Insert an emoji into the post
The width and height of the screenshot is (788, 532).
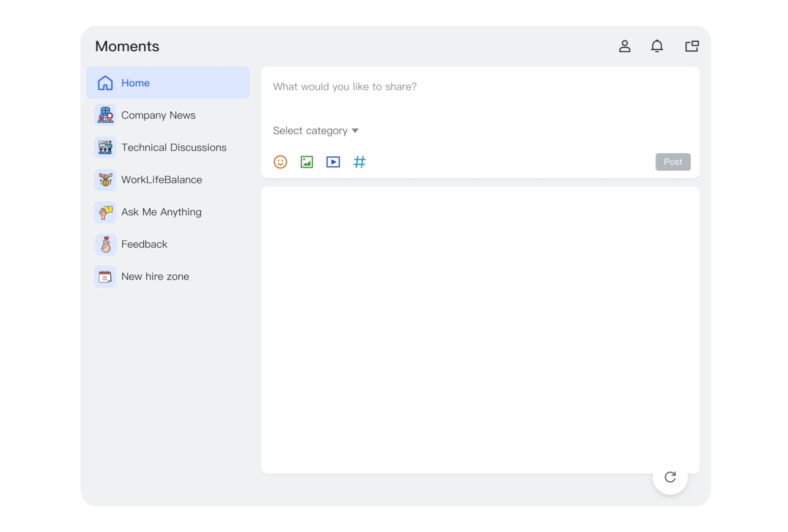pyautogui.click(x=280, y=162)
